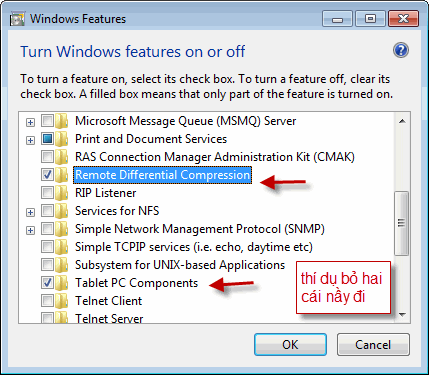429x375 pixels.
Task: Open the help question mark icon
Action: pos(401,50)
